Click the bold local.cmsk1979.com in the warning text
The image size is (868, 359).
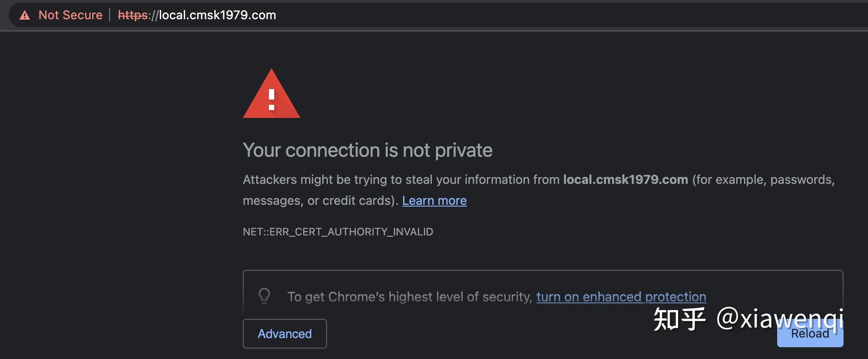[x=625, y=179]
